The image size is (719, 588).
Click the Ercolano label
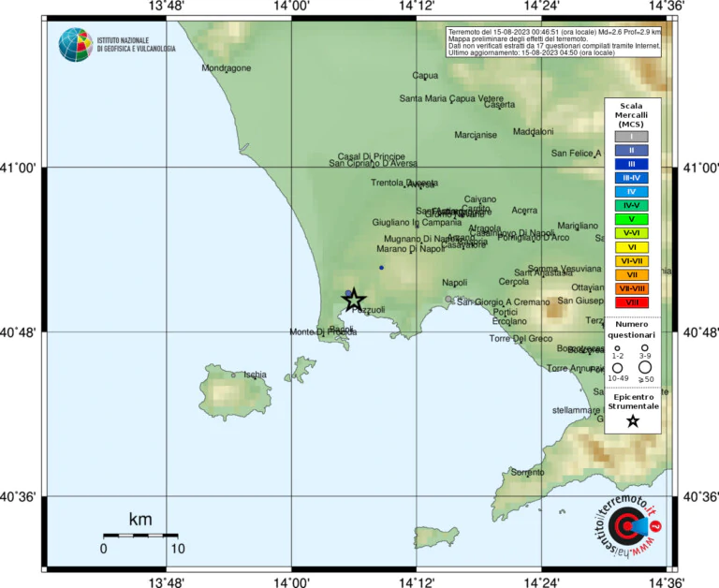(509, 321)
